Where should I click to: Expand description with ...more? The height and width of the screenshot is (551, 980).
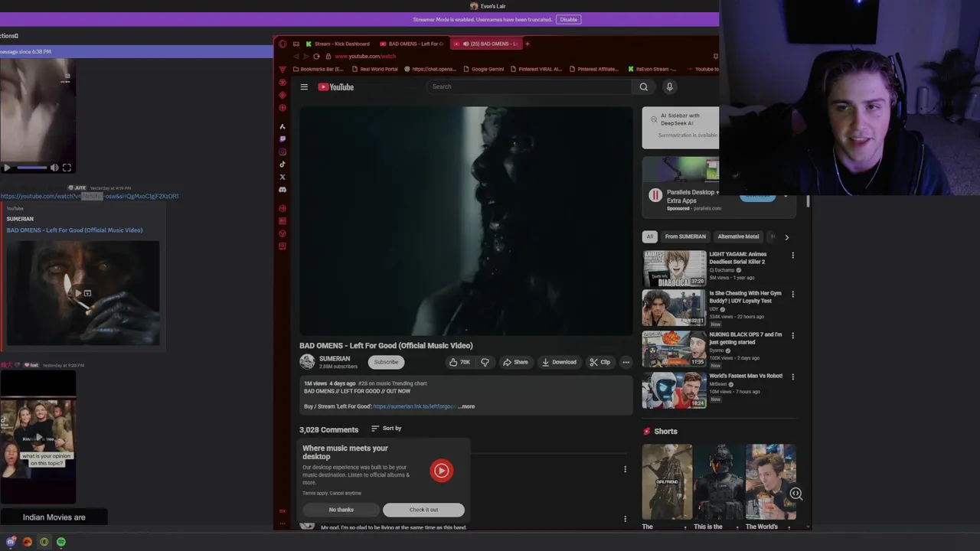tap(466, 406)
